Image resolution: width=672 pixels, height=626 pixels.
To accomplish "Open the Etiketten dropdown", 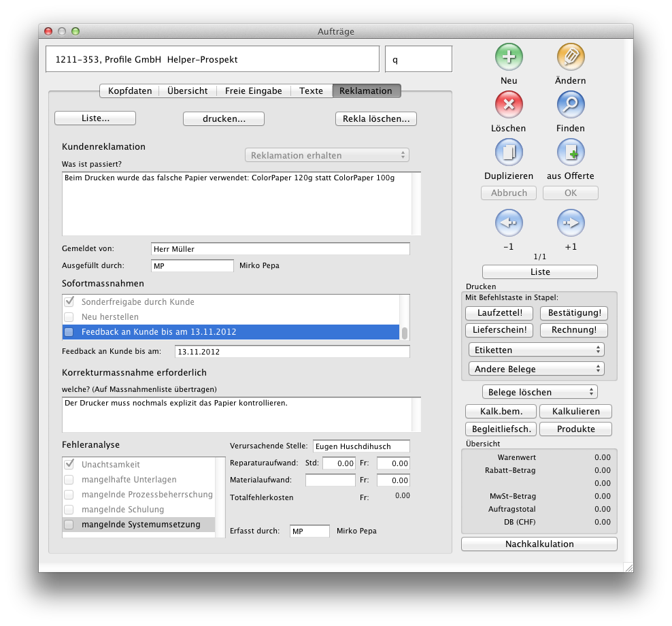I will (536, 350).
